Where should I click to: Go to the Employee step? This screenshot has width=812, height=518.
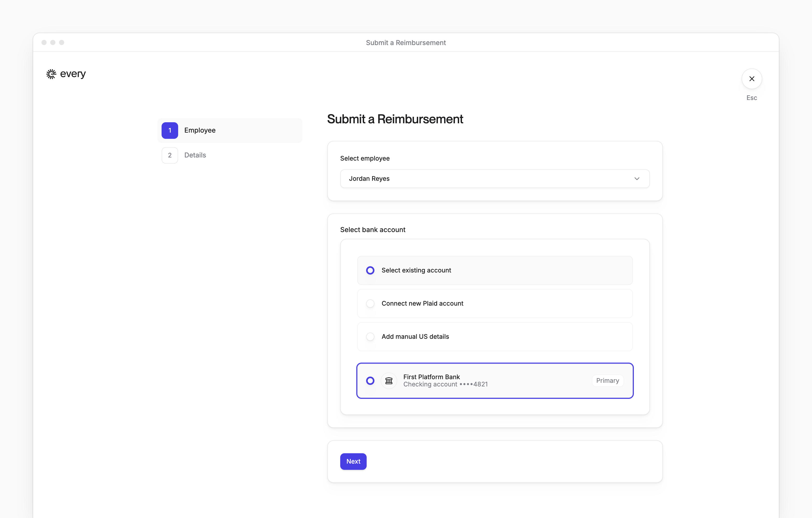(230, 130)
